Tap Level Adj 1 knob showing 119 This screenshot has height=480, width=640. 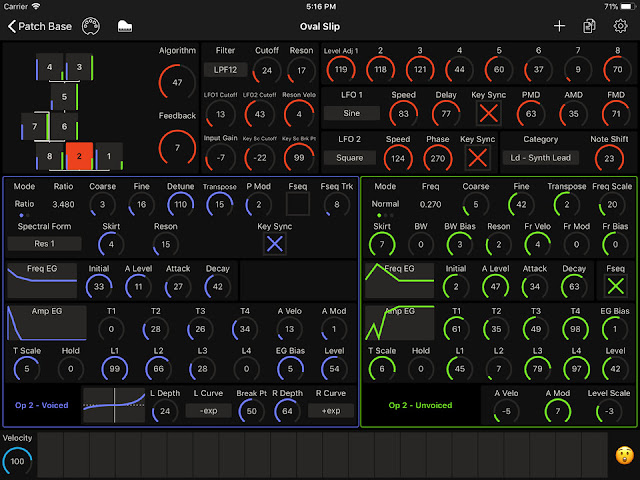click(x=341, y=69)
